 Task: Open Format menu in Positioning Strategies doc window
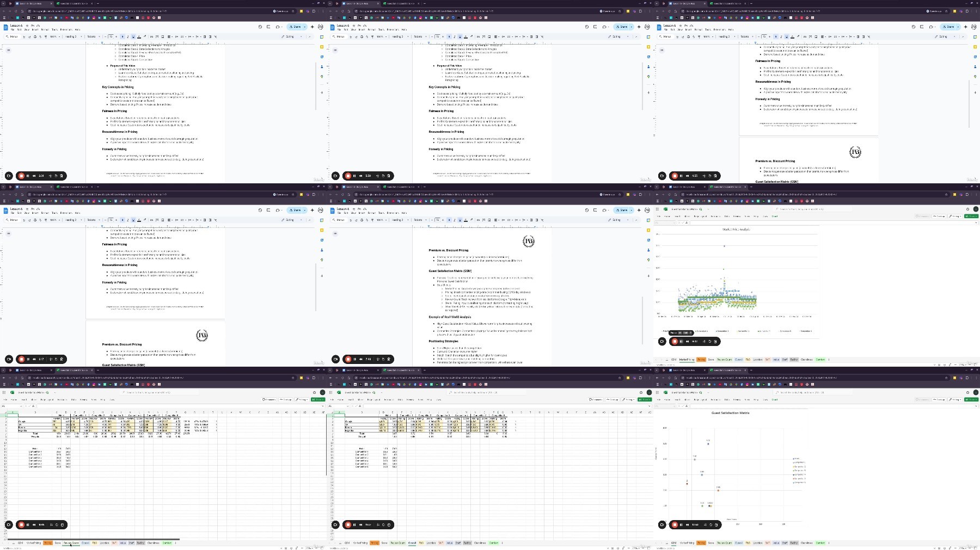[x=371, y=213]
